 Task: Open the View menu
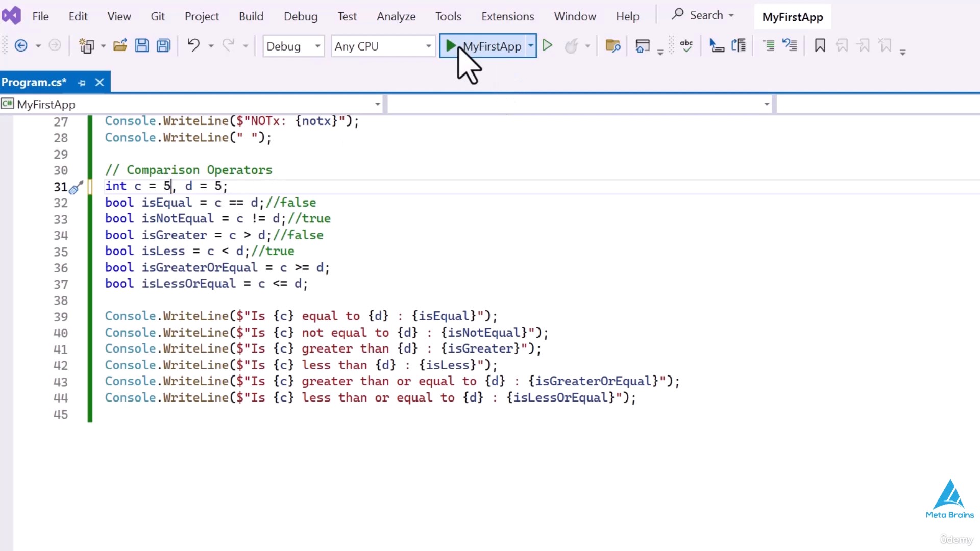click(119, 16)
